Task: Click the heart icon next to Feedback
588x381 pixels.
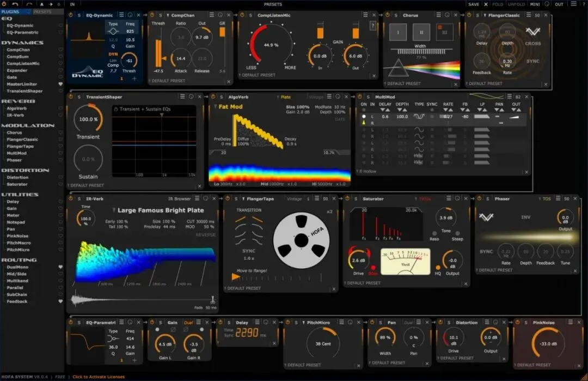Action: 60,301
